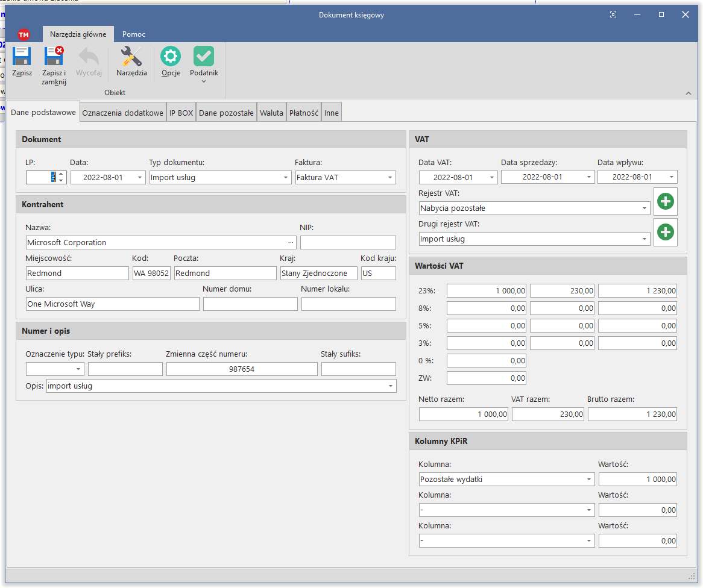
Task: Open the Pomoc ribbon tab
Action: [x=134, y=34]
